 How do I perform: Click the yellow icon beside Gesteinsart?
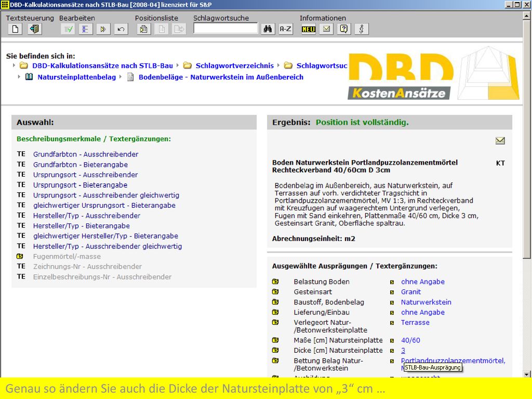coord(275,291)
